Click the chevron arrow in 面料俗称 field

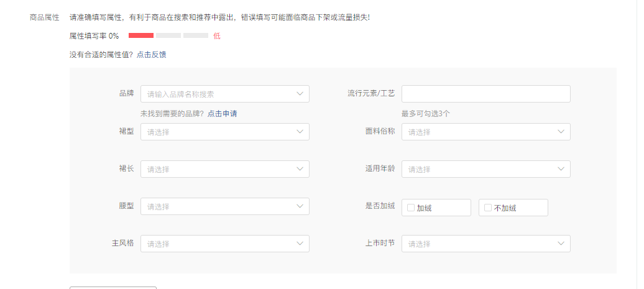point(561,132)
